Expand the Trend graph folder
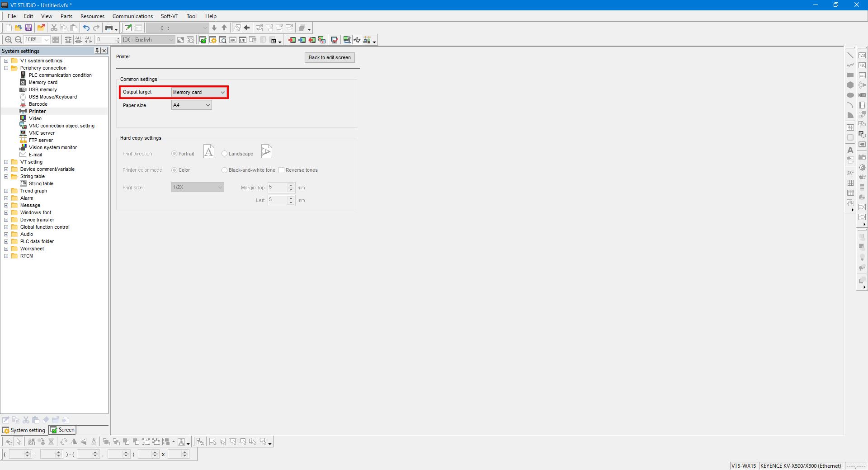 click(6, 191)
